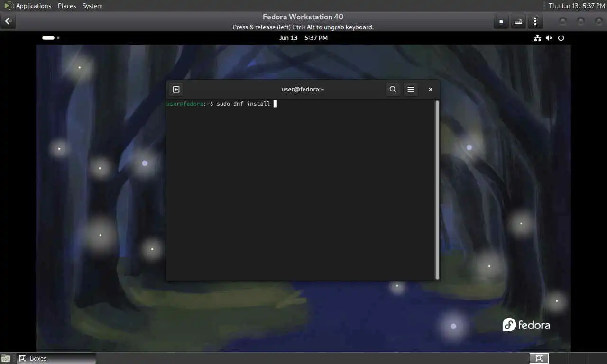Open the Boxes three-dot actions menu
The width and height of the screenshot is (607, 364).
(535, 21)
